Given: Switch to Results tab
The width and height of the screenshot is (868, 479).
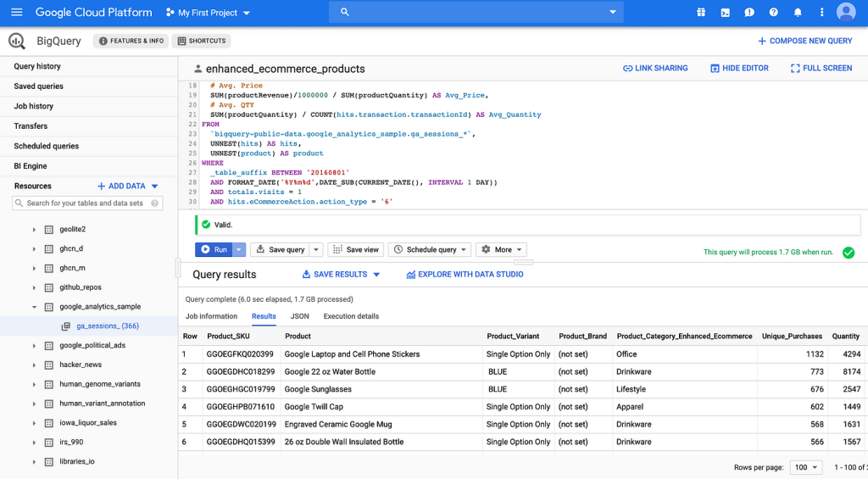Looking at the screenshot, I should point(264,316).
